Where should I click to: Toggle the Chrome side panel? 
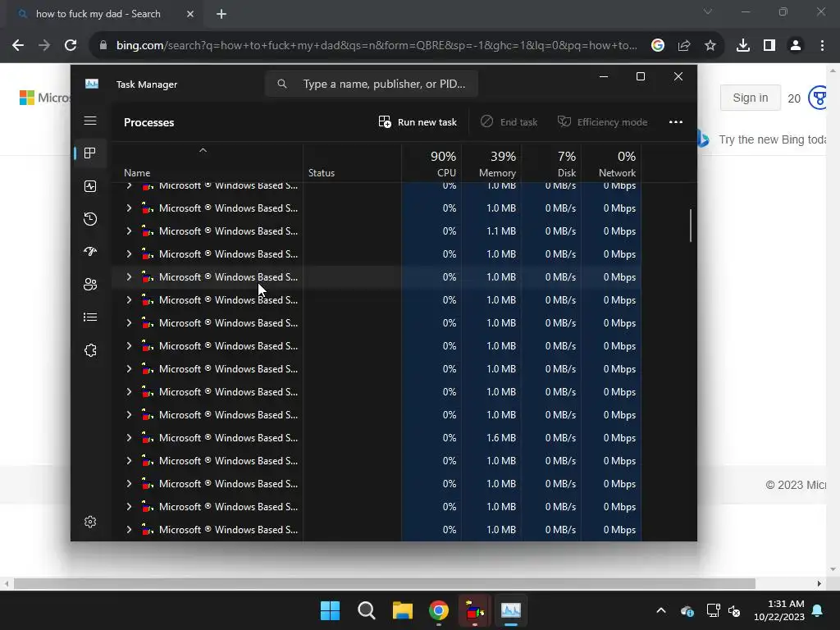769,46
